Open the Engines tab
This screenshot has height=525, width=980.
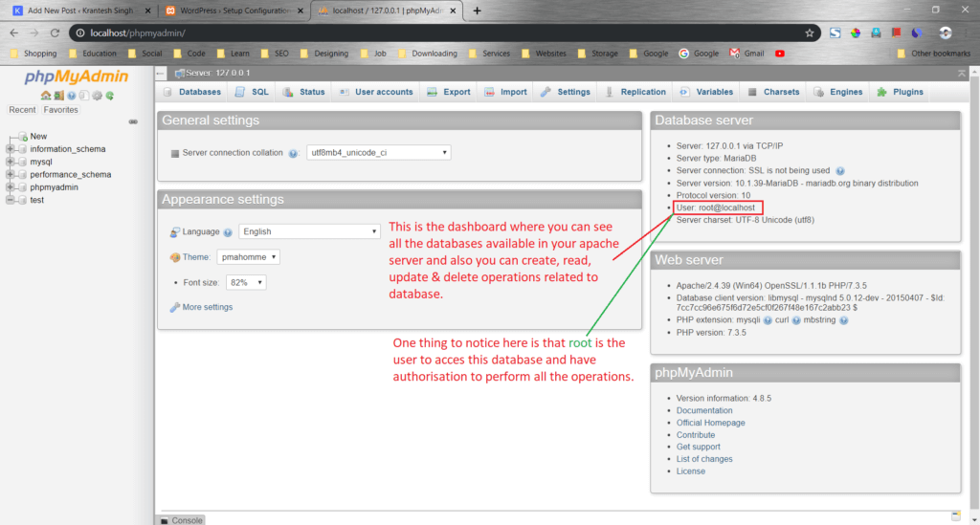(838, 92)
